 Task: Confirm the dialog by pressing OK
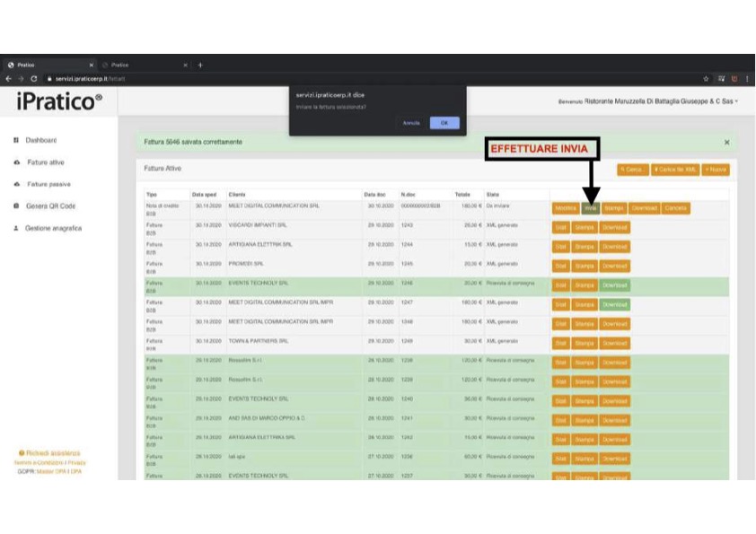tap(444, 123)
